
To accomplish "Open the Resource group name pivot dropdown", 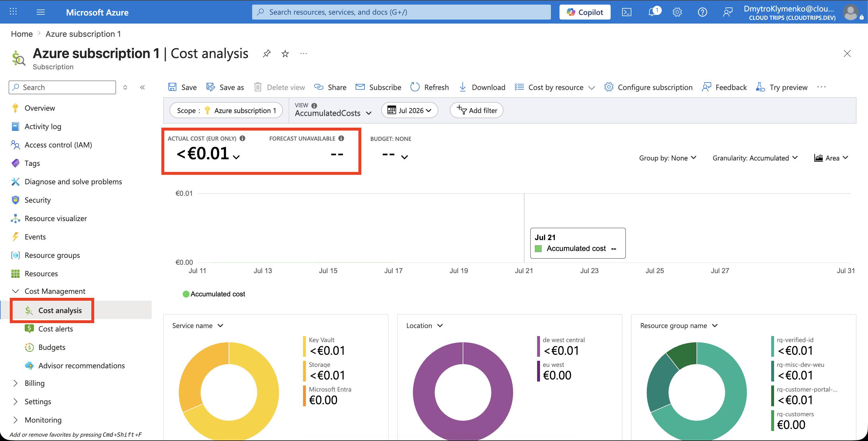I will (679, 326).
